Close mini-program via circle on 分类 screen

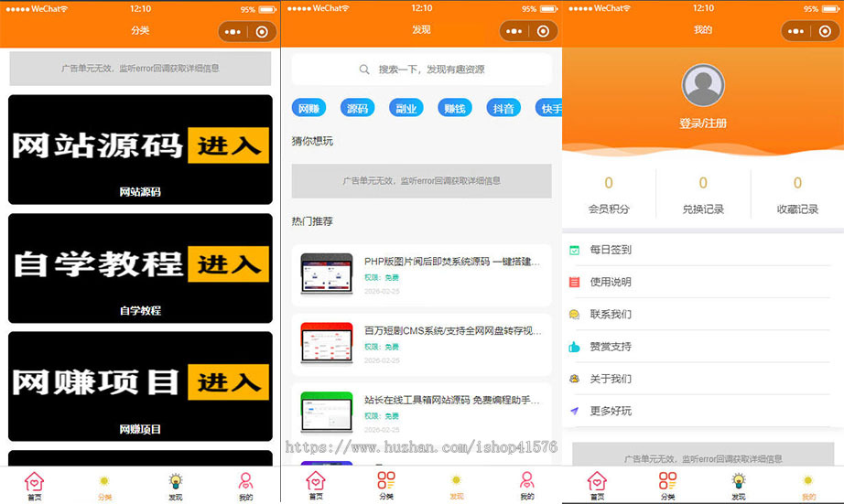point(262,32)
